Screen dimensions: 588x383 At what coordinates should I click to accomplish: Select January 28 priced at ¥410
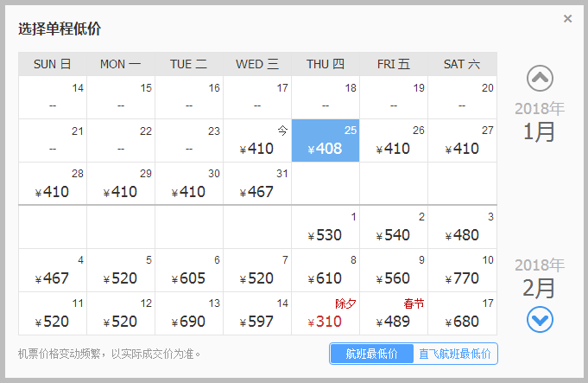click(53, 183)
